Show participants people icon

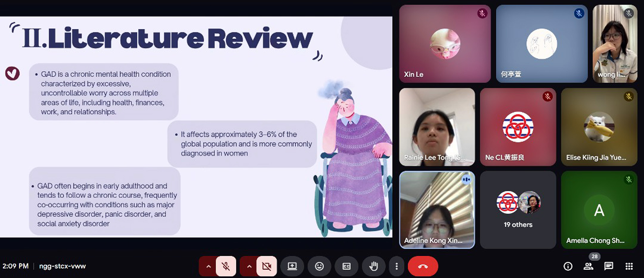[588, 266]
